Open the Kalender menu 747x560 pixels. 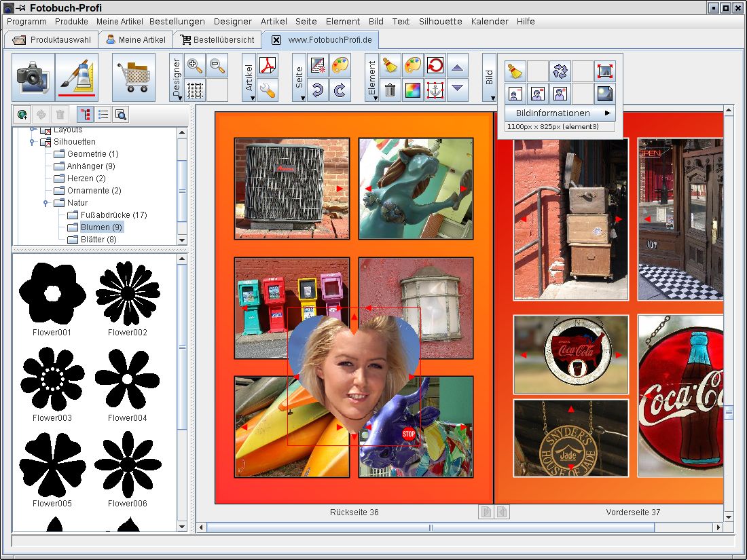(x=490, y=22)
